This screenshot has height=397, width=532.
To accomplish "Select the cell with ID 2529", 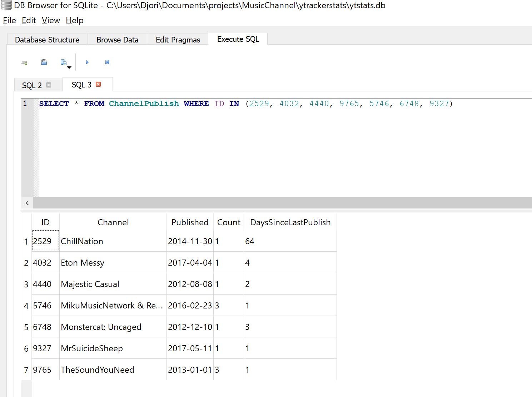I will (x=45, y=241).
